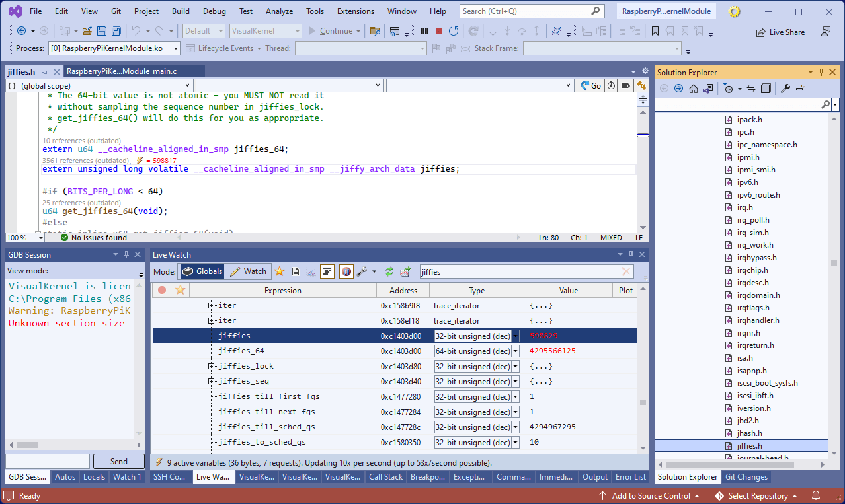The width and height of the screenshot is (845, 504).
Task: Enable Globals mode in Live Watch
Action: click(x=202, y=271)
